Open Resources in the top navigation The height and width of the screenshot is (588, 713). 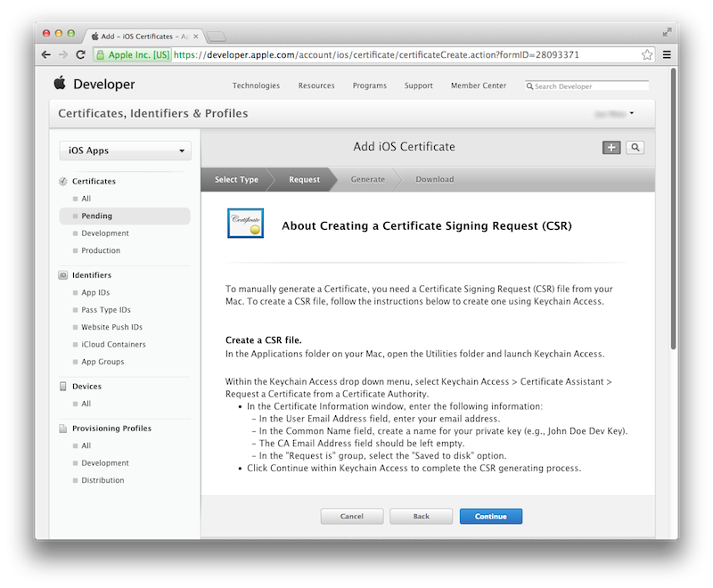[x=316, y=86]
